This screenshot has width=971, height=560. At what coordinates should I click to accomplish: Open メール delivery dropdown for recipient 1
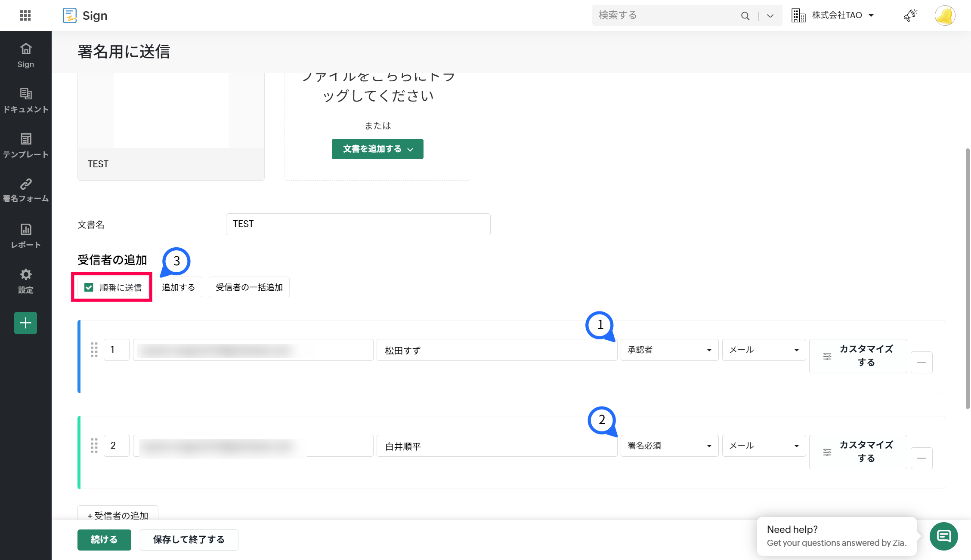click(764, 350)
